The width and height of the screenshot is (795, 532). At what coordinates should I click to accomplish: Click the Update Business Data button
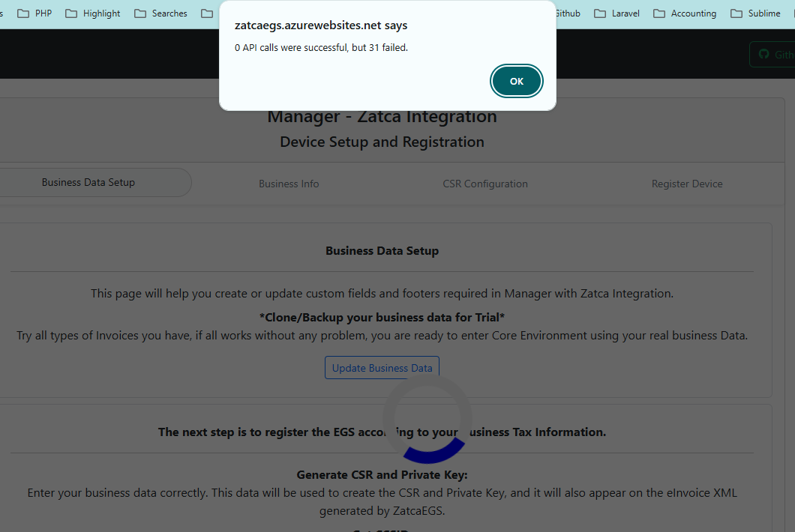click(x=382, y=368)
